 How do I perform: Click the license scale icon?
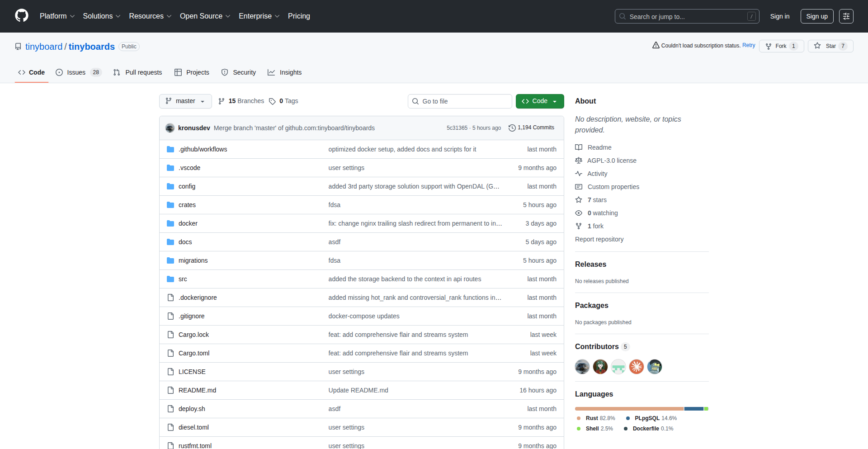tap(579, 161)
